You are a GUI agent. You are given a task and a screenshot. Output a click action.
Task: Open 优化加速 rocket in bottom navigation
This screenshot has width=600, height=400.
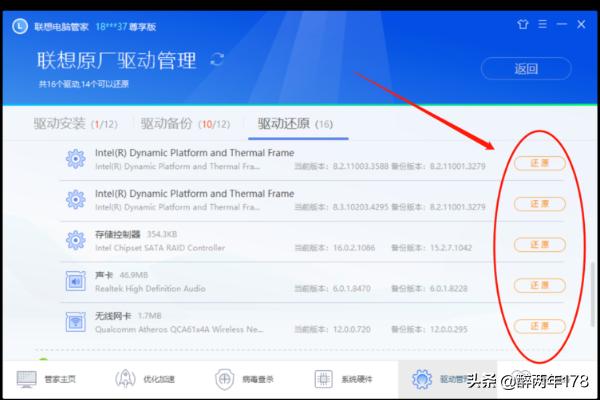(143, 379)
